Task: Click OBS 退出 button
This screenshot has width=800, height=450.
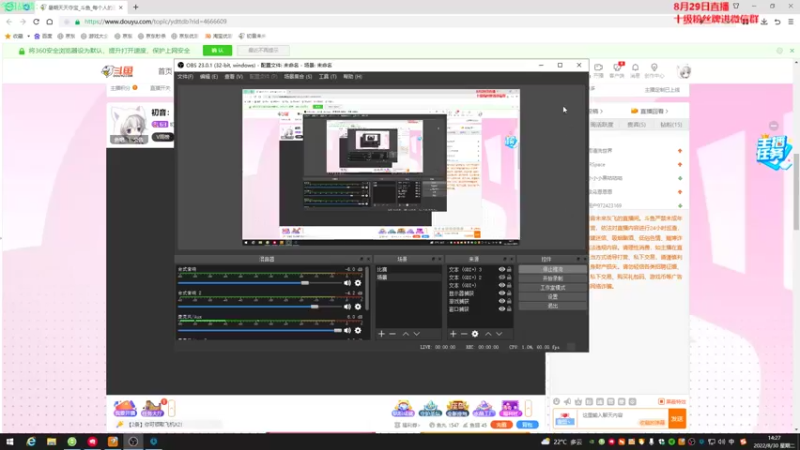Action: (553, 306)
